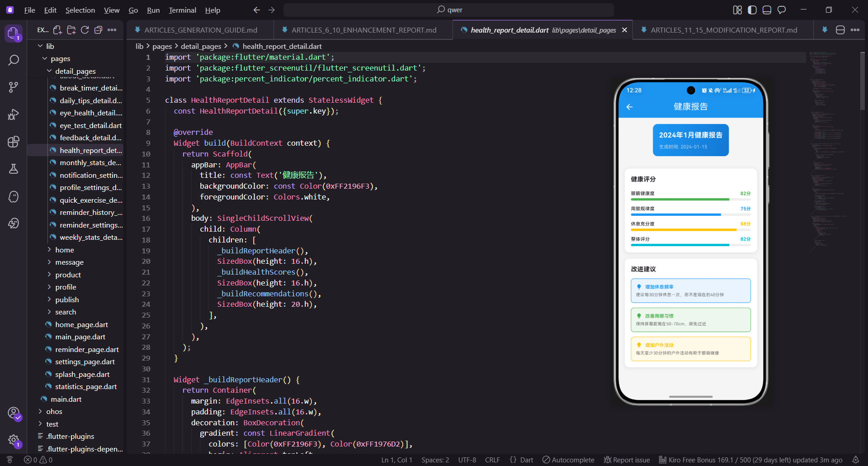Image resolution: width=868 pixels, height=466 pixels.
Task: Open the Help menu
Action: [x=212, y=10]
